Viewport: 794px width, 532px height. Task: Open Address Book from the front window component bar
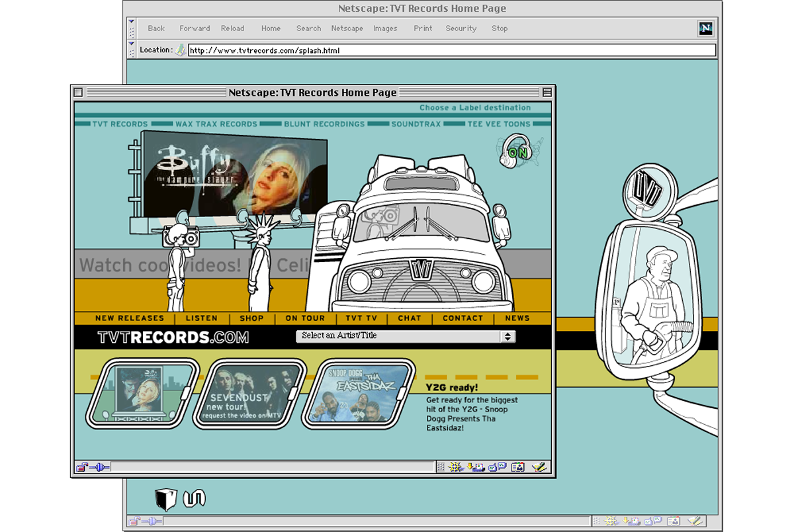[x=518, y=467]
